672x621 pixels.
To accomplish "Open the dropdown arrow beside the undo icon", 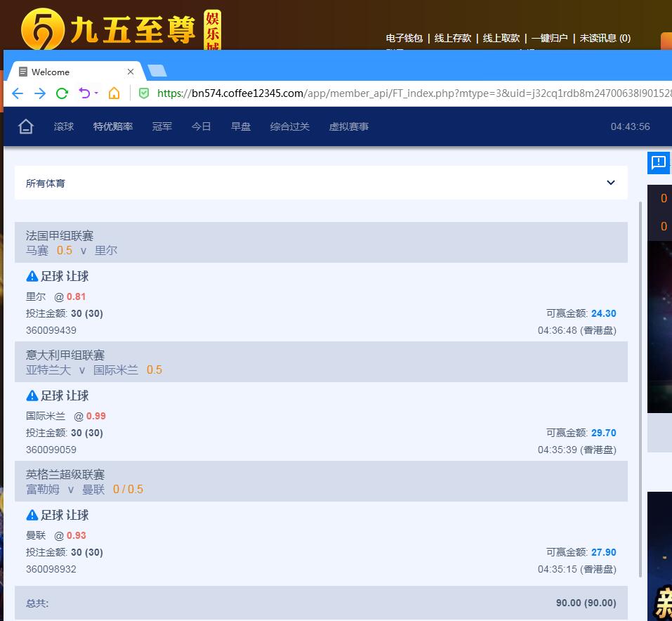I will [x=96, y=93].
